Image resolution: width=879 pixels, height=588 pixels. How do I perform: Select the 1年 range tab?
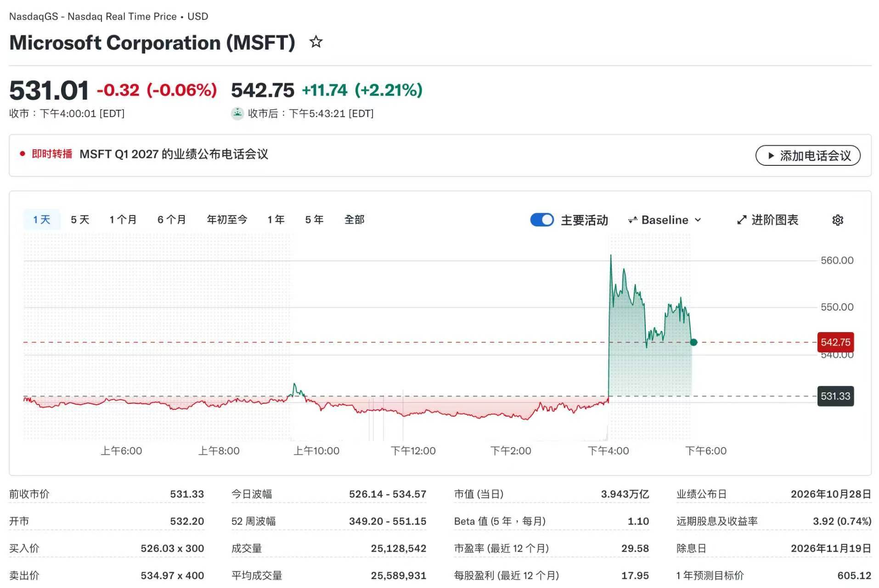tap(276, 220)
